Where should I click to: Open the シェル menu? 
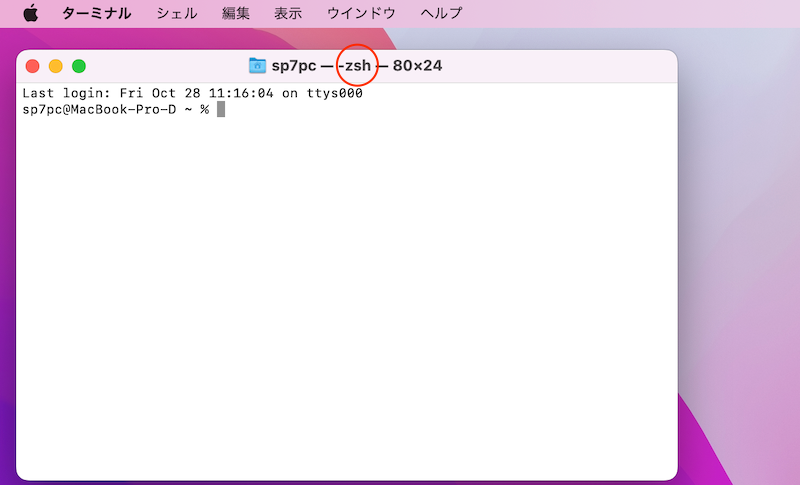[x=177, y=13]
